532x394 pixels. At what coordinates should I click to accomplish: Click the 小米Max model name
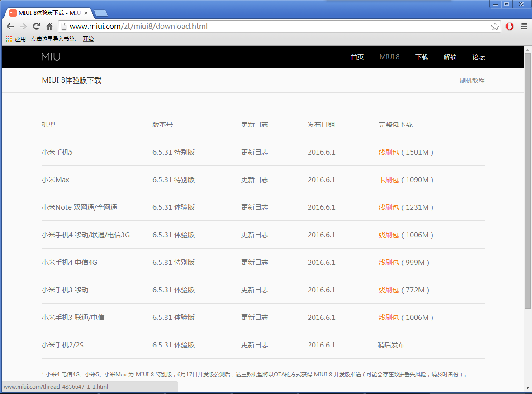pos(55,179)
